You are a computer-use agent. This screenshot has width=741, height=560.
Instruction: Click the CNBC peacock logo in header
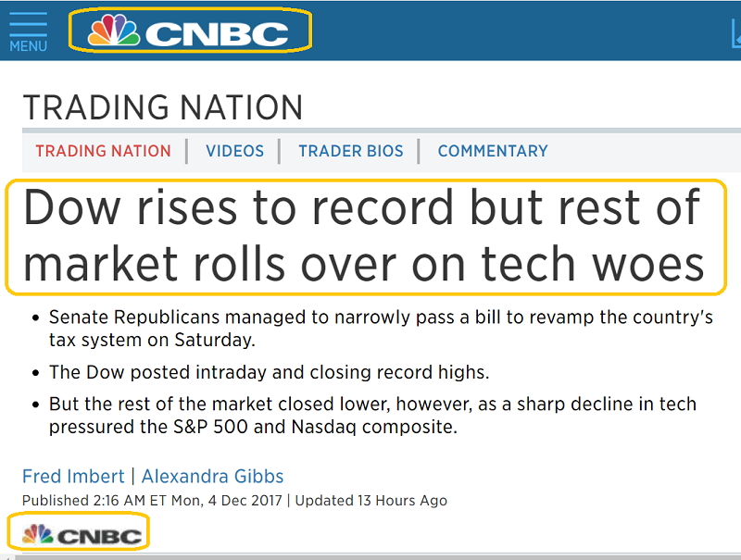(x=190, y=33)
